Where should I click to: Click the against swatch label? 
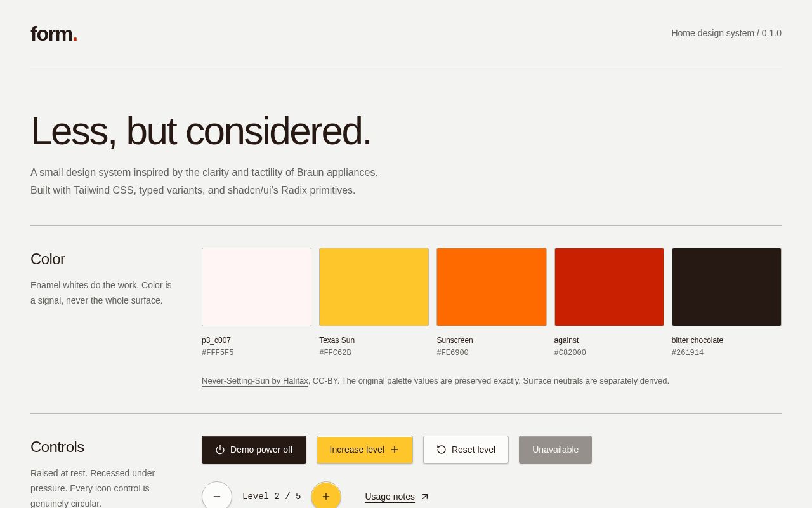(x=566, y=340)
